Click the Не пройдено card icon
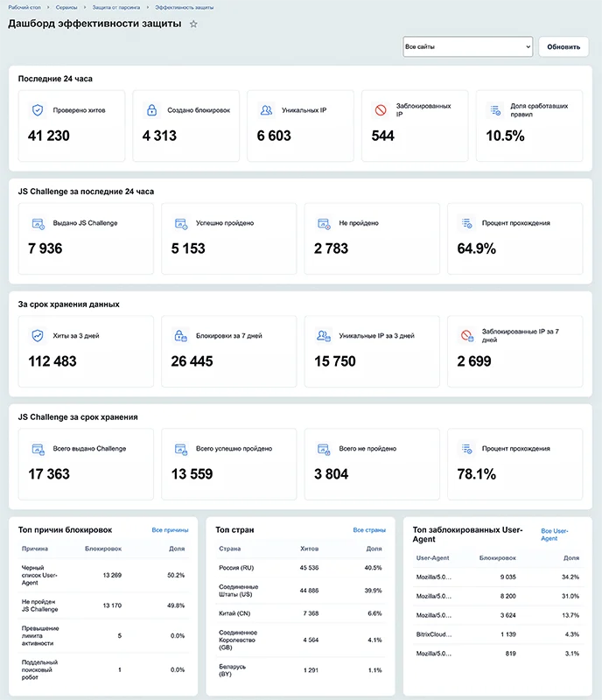Image resolution: width=602 pixels, height=700 pixels. click(324, 223)
